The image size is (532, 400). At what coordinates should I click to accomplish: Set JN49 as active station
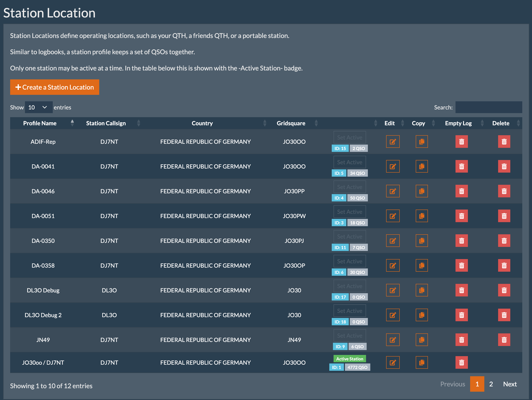(x=349, y=336)
